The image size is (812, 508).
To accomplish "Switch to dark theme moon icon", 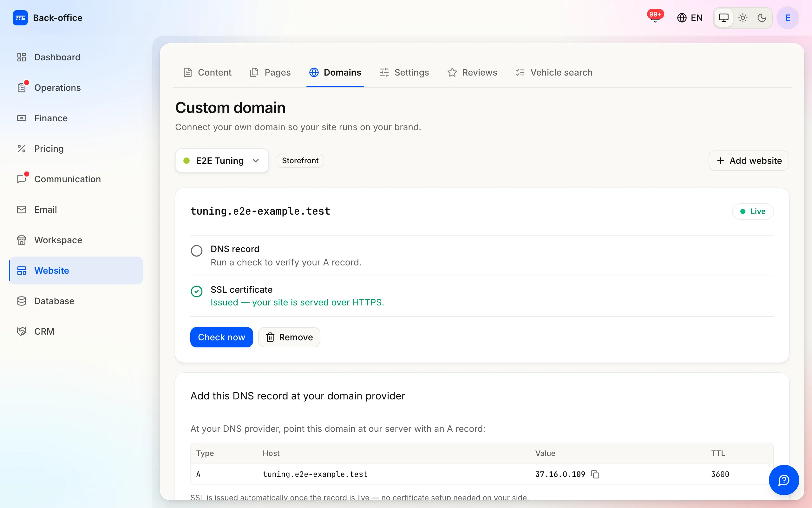I will [x=762, y=18].
